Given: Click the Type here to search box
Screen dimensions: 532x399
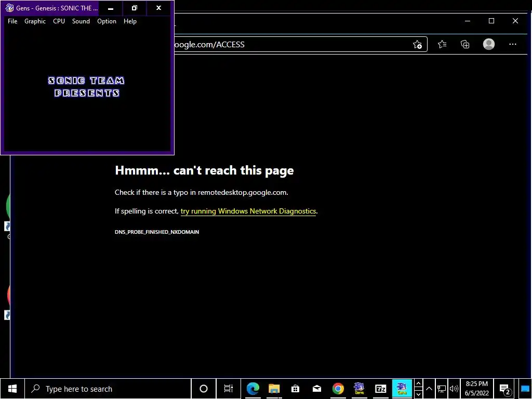Looking at the screenshot, I should 108,389.
